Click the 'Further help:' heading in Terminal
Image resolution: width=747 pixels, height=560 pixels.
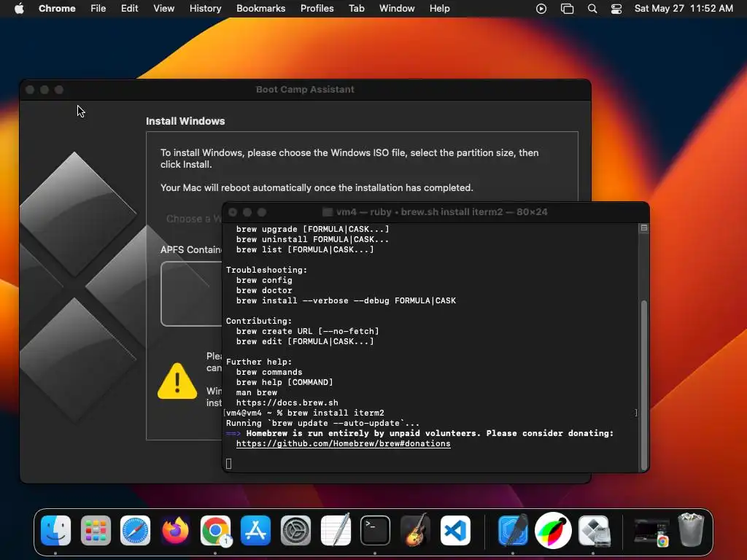(259, 362)
